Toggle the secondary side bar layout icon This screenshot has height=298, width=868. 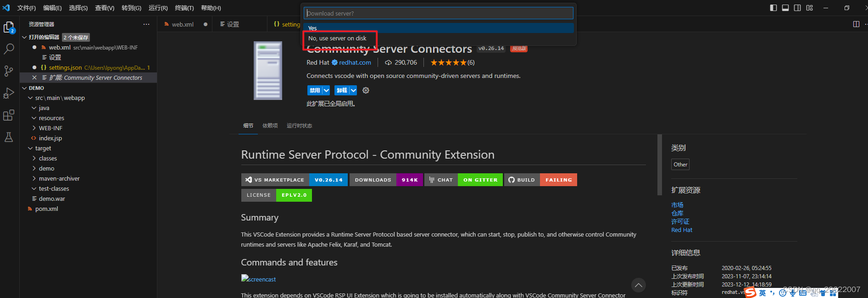797,8
